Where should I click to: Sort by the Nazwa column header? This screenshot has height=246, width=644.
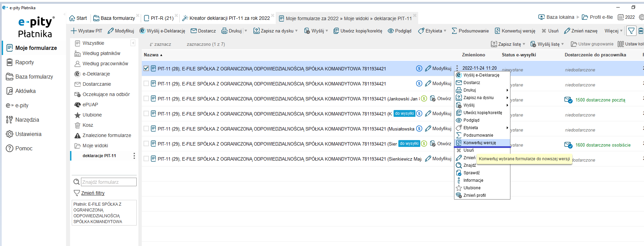coord(153,55)
